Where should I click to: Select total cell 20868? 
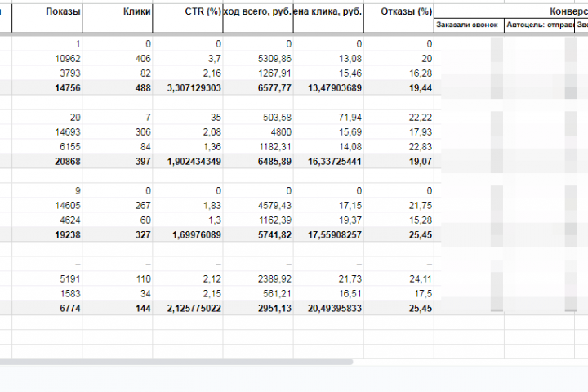point(47,162)
